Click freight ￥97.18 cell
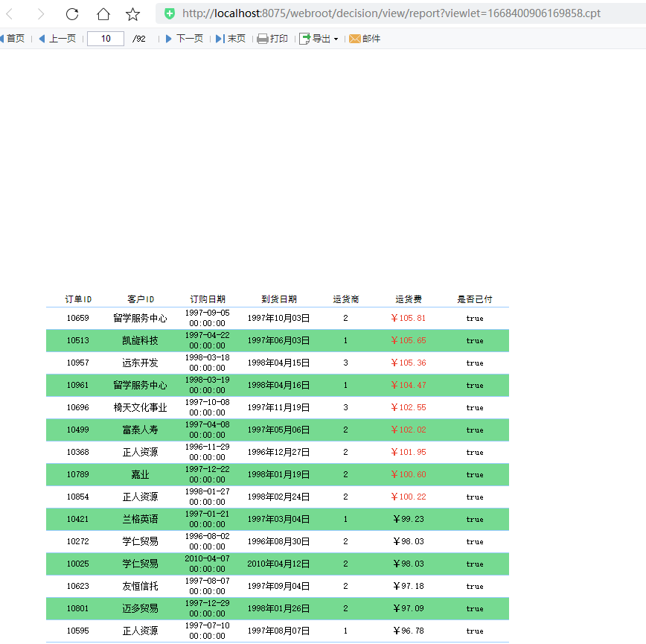Viewport: 646px width, 644px height. tap(409, 586)
